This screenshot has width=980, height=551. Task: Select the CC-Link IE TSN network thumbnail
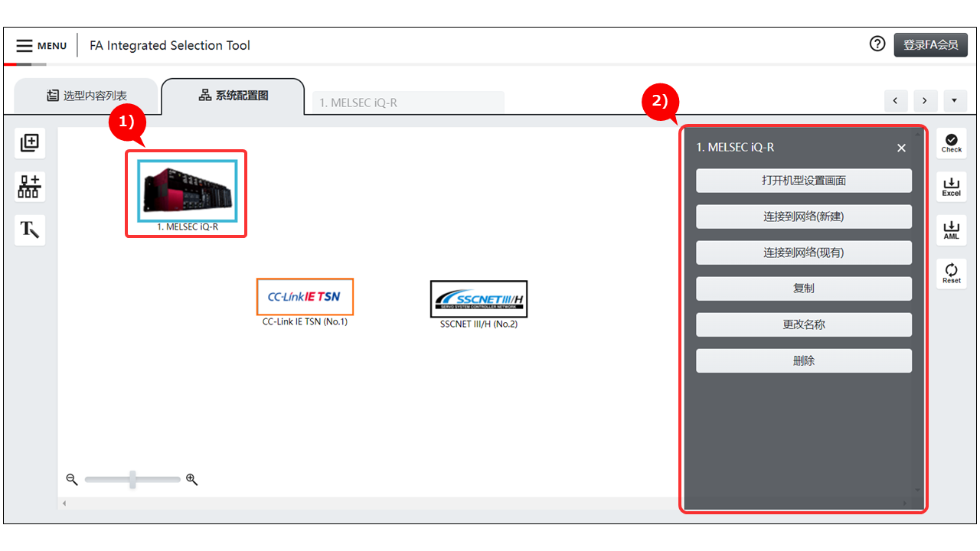[x=305, y=297]
